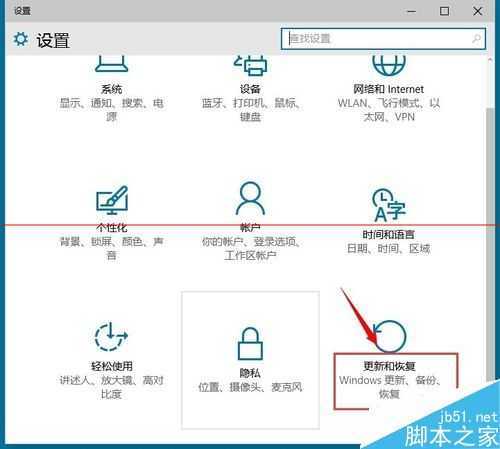Click description WLAN、飞行模式、以太网、VPN
The width and height of the screenshot is (500, 449).
point(389,110)
